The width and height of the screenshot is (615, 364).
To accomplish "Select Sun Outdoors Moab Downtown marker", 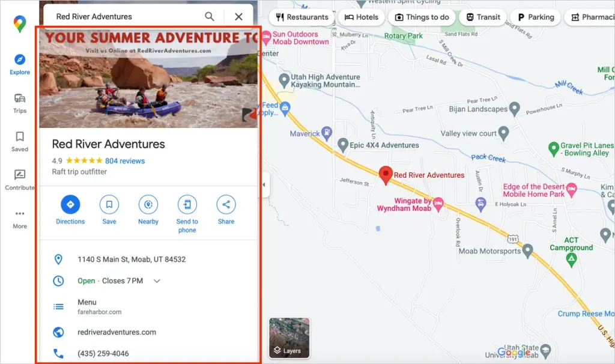I will tap(267, 38).
